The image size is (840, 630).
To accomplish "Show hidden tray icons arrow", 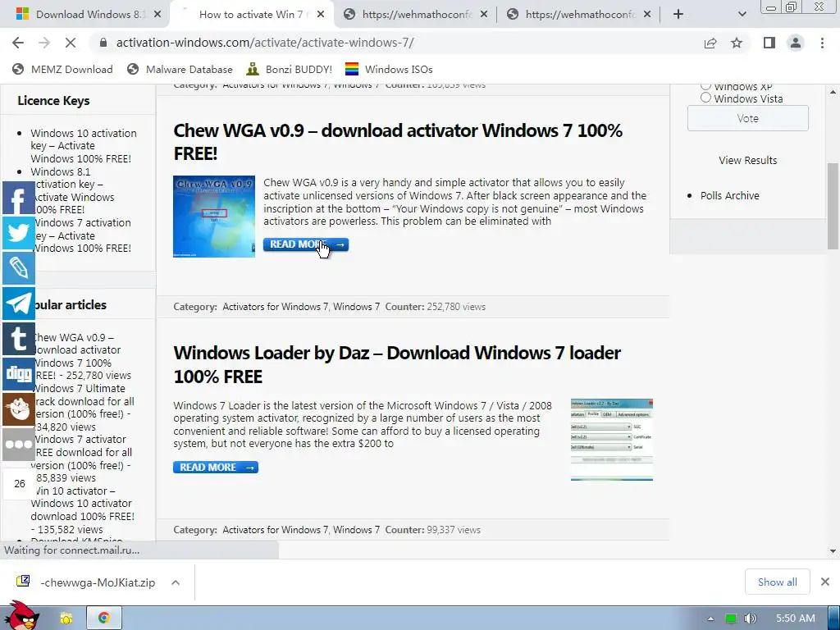I will tap(710, 619).
